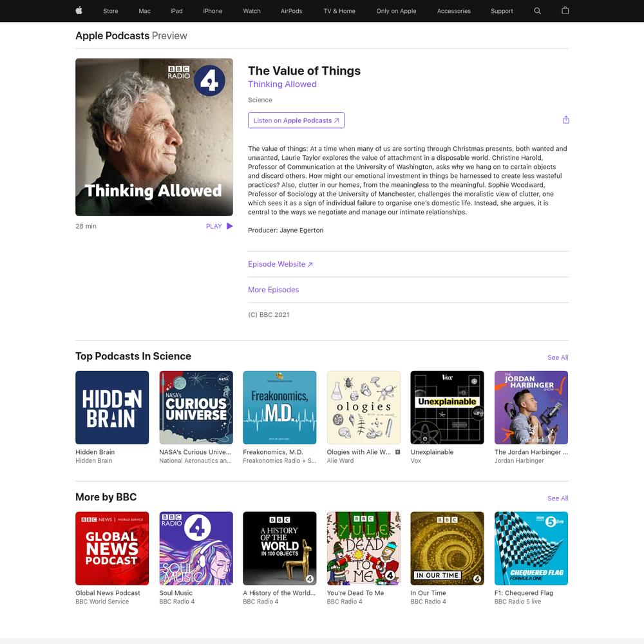
Task: Click the Global News Podcast title
Action: pos(108,593)
